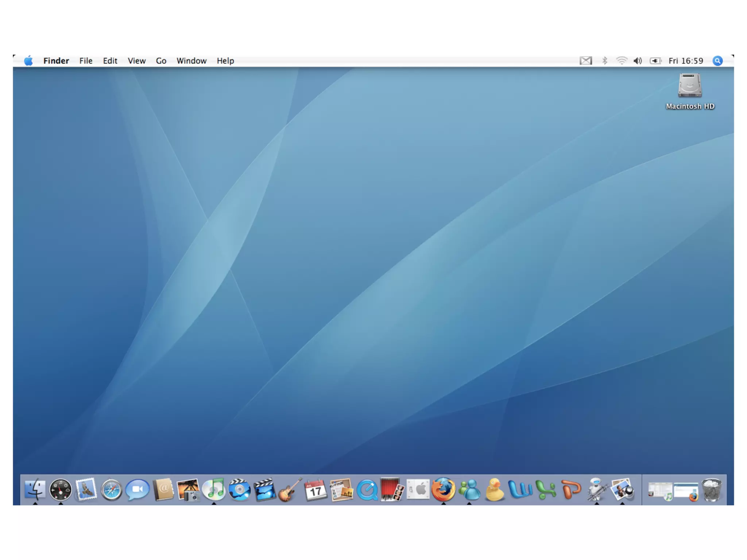This screenshot has width=747, height=560.
Task: Launch iChat from the Dock
Action: [x=137, y=490]
